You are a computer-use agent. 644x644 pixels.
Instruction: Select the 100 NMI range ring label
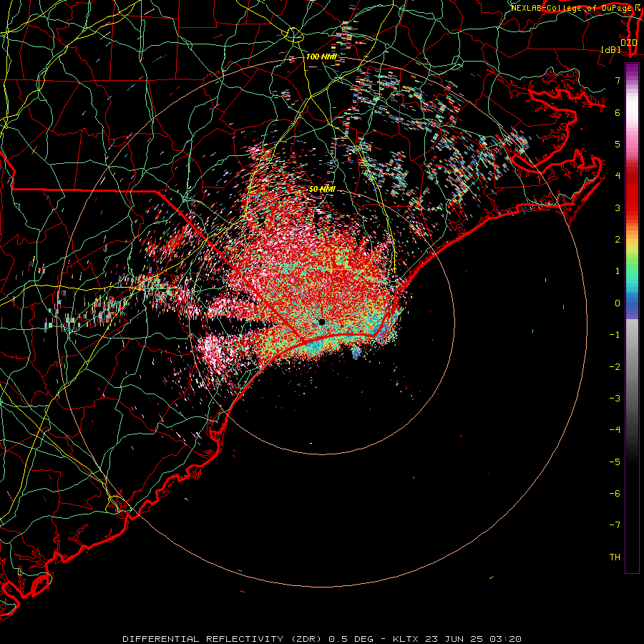click(x=321, y=57)
